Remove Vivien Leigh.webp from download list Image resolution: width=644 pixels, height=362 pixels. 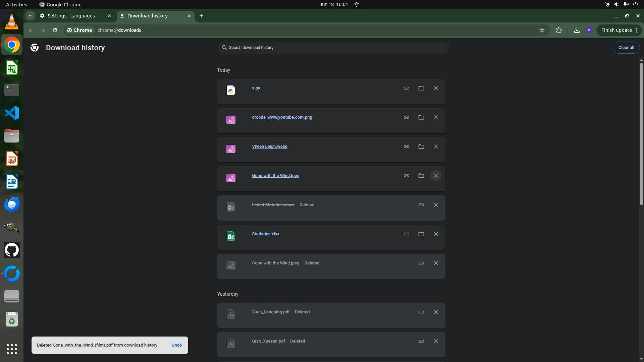[436, 146]
